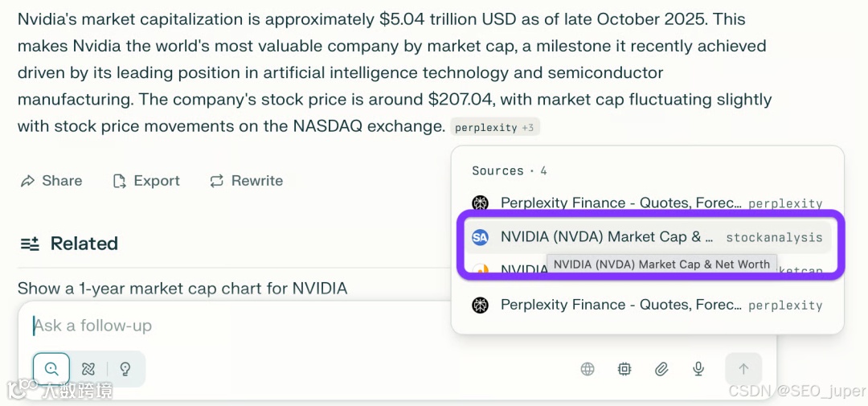Click the first source's Perplexity logo icon
868x406 pixels.
pos(480,203)
